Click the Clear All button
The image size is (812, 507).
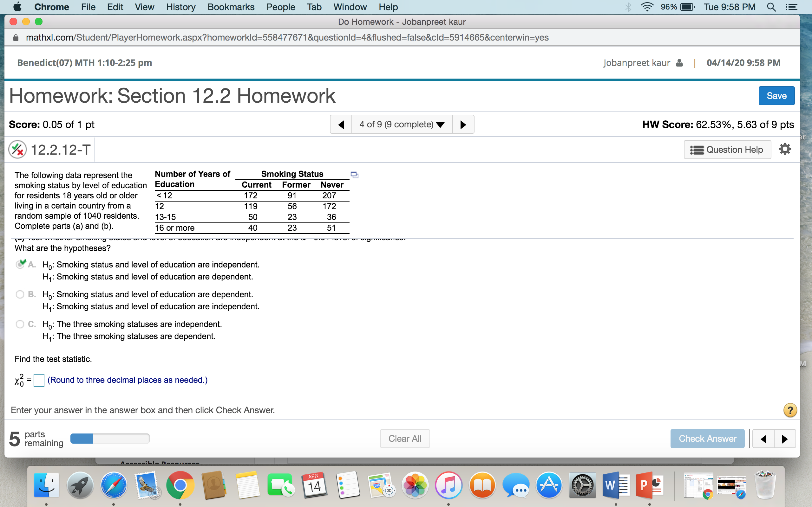[405, 439]
